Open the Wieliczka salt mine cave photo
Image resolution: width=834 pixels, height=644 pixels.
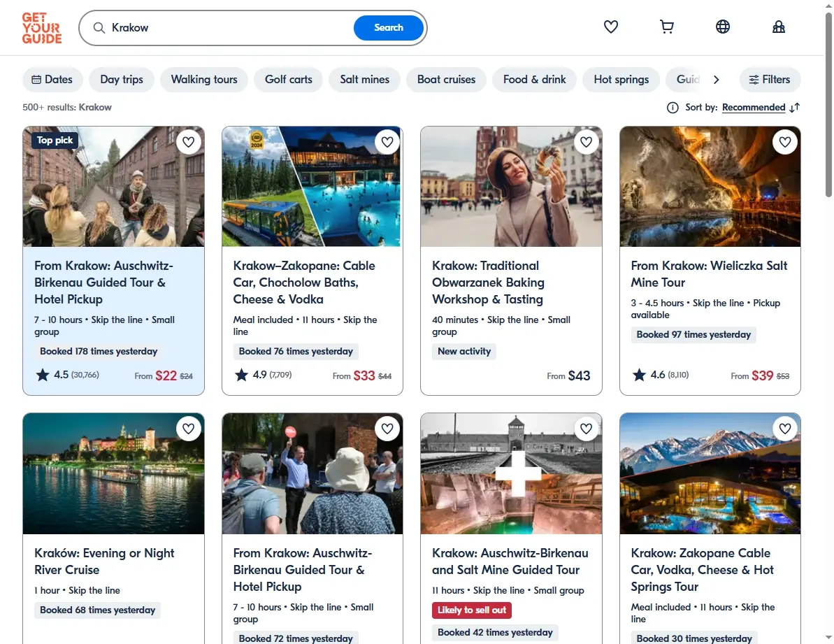click(x=710, y=187)
